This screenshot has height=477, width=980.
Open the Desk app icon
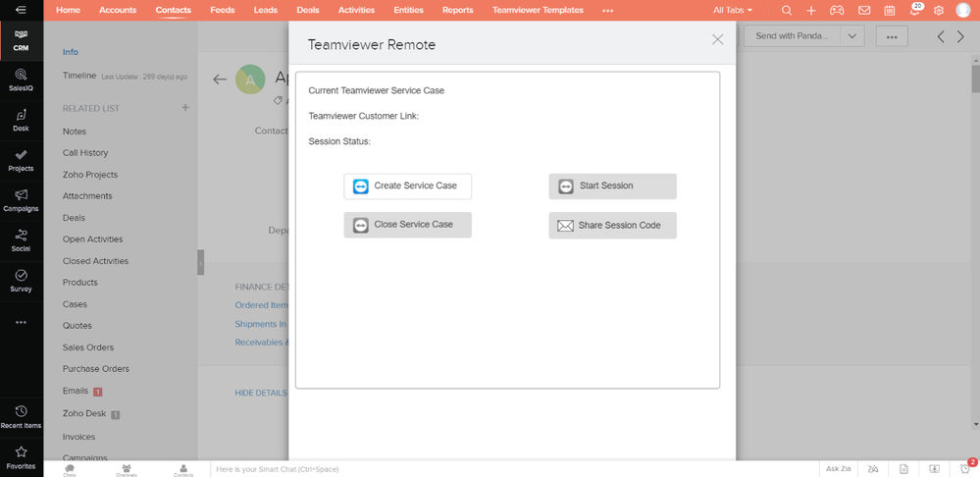[21, 120]
